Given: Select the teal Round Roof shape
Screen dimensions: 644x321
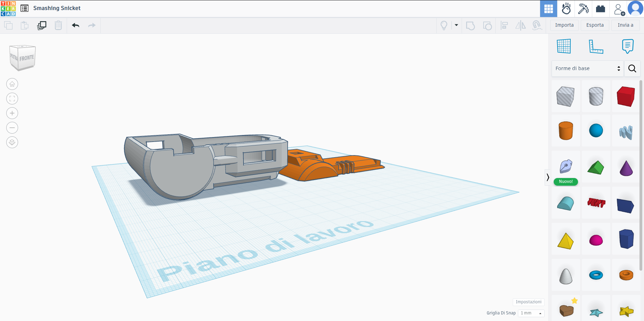Looking at the screenshot, I should click(565, 203).
